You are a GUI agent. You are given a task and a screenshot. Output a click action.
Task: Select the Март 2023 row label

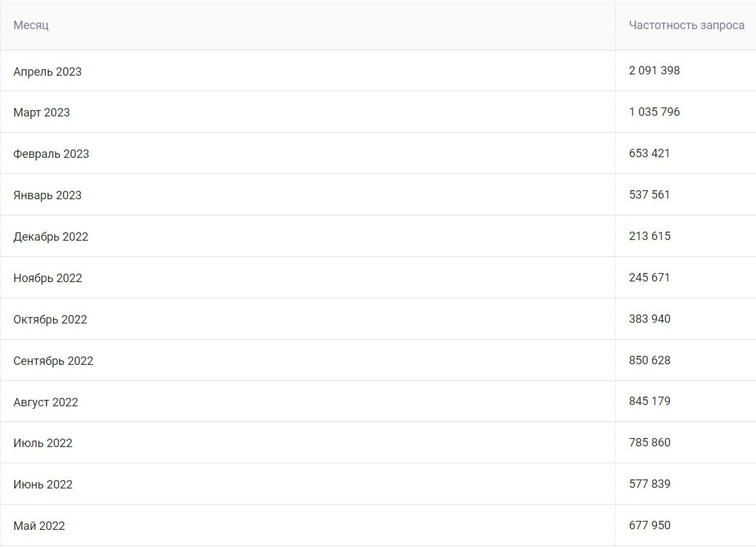[41, 113]
